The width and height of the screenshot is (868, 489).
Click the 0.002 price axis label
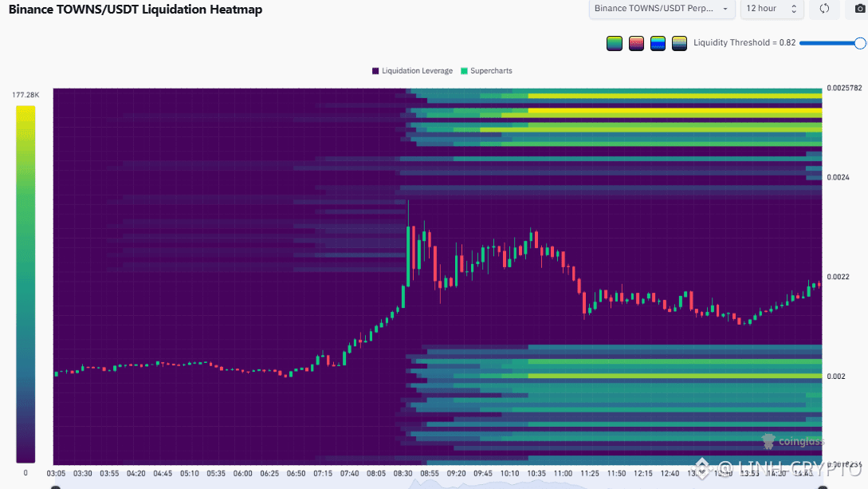tap(836, 377)
